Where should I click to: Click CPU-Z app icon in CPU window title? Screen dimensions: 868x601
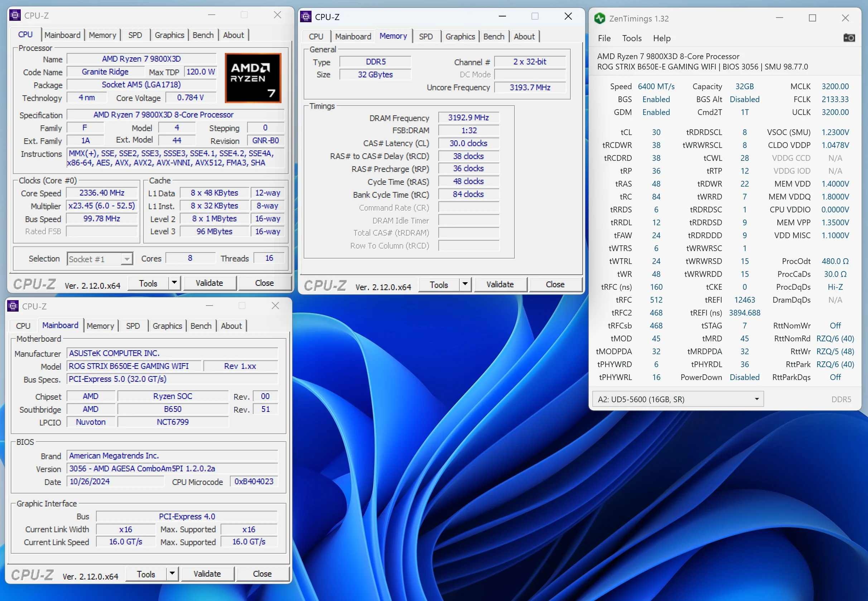[x=15, y=15]
